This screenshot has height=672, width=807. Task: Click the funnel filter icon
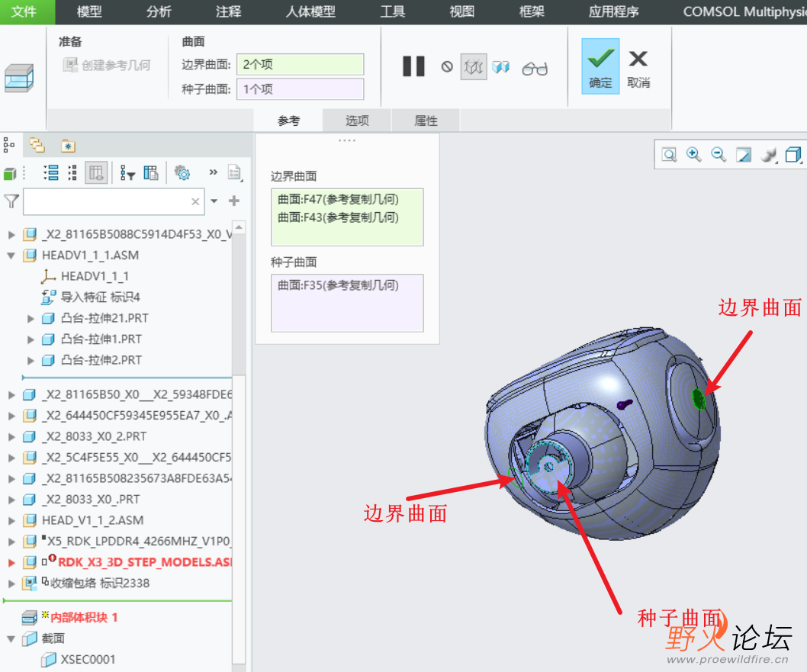pyautogui.click(x=11, y=201)
